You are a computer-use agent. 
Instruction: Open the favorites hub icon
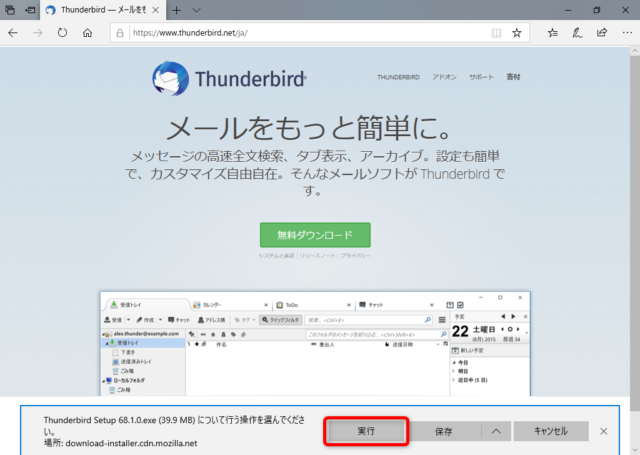click(553, 33)
